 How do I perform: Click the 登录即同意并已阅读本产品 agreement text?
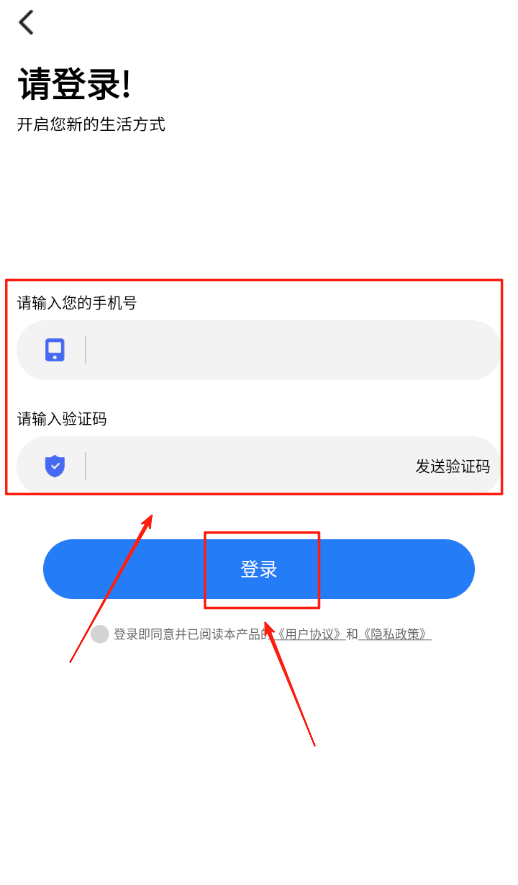(x=190, y=634)
